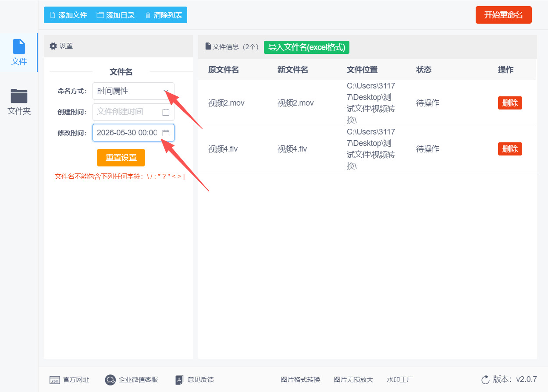This screenshot has height=392, width=548.
Task: Select original file name 视频2.mov cell
Action: 226,103
